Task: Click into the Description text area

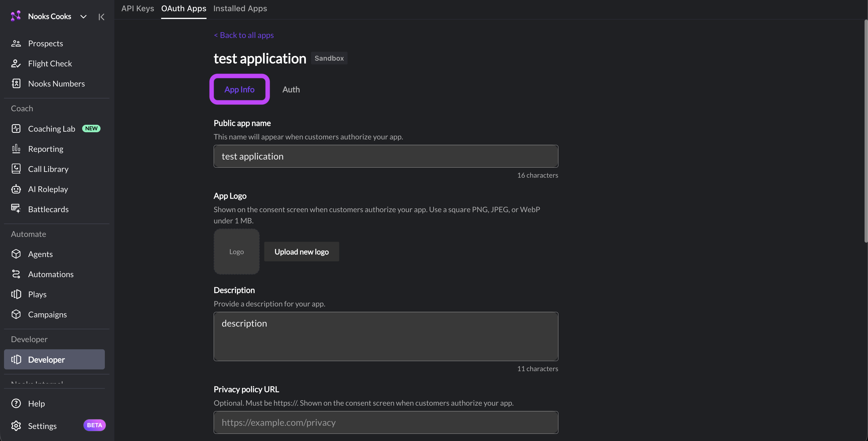Action: (386, 336)
